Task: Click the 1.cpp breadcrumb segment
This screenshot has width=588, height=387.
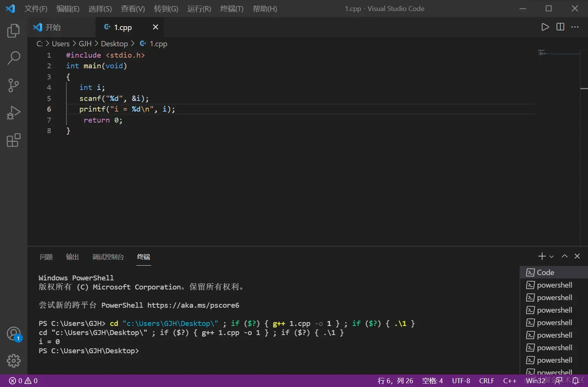Action: coord(153,44)
